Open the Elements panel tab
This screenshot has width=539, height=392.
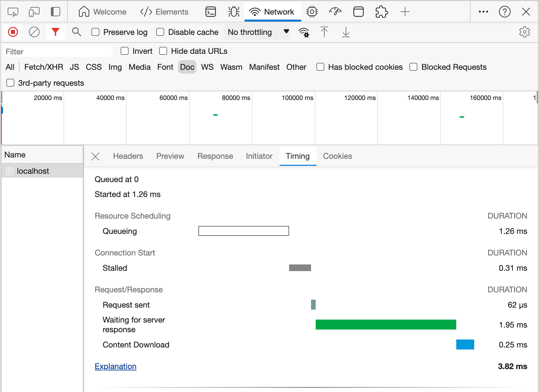click(x=164, y=12)
